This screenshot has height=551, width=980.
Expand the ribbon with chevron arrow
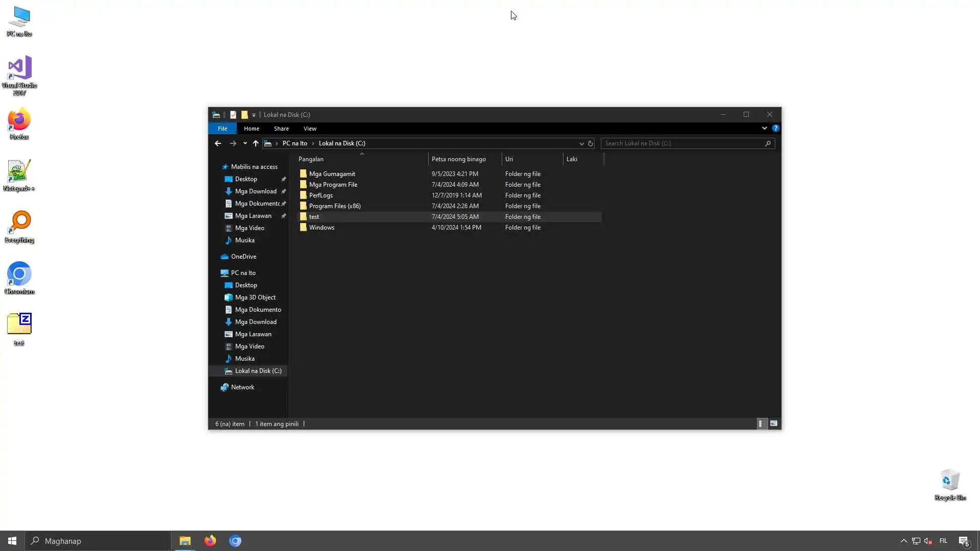pyautogui.click(x=764, y=129)
